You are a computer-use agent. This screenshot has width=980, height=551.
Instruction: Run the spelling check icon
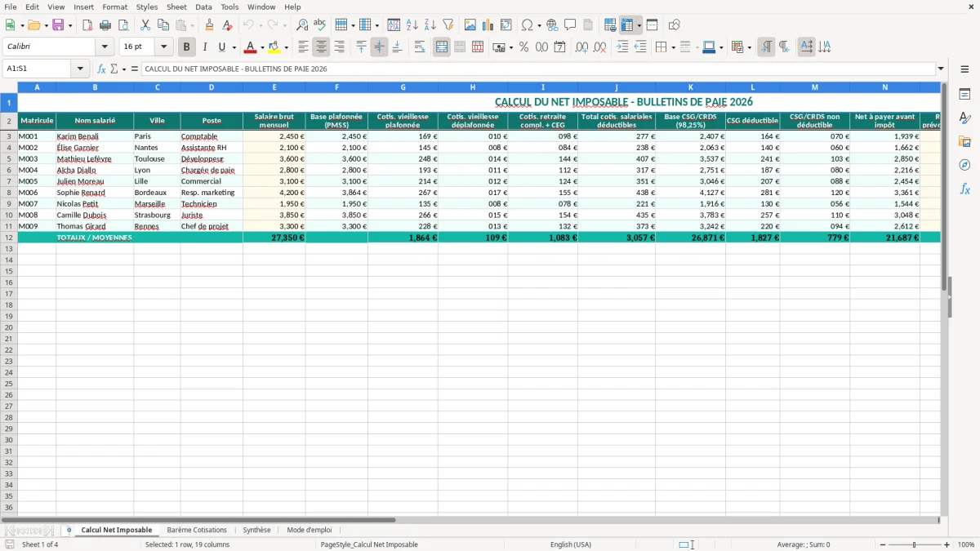pyautogui.click(x=320, y=25)
